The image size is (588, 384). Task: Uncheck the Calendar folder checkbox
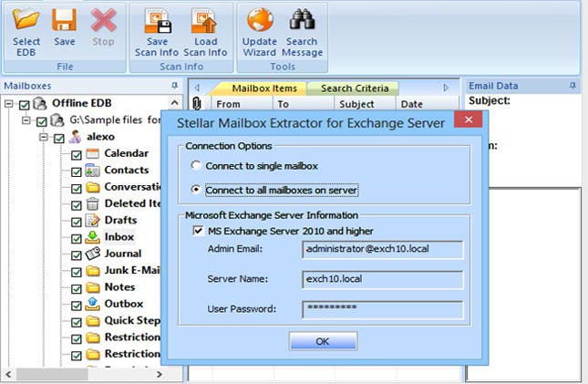coord(77,155)
